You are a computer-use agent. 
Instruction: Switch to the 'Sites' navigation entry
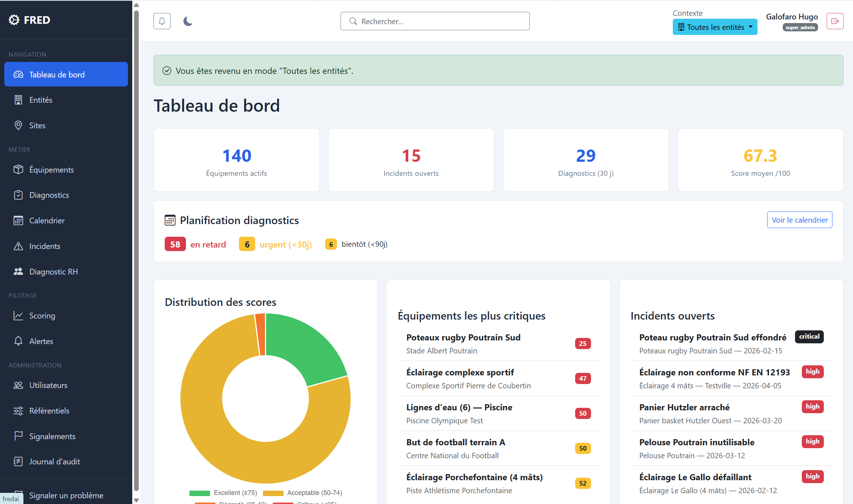pyautogui.click(x=37, y=125)
